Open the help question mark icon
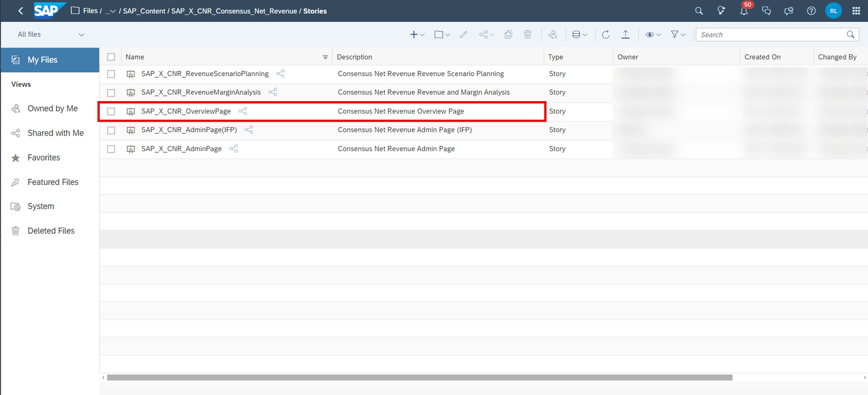Image resolution: width=868 pixels, height=395 pixels. click(x=811, y=11)
